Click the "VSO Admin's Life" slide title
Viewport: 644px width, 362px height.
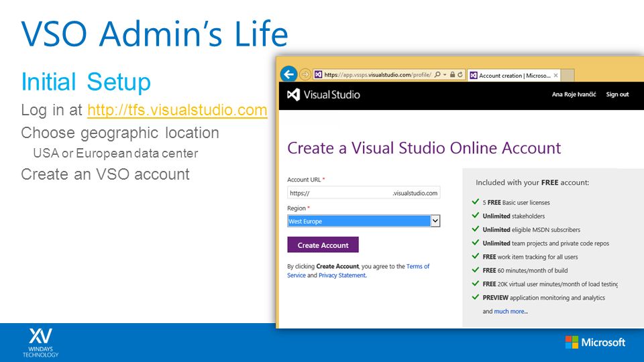(154, 34)
